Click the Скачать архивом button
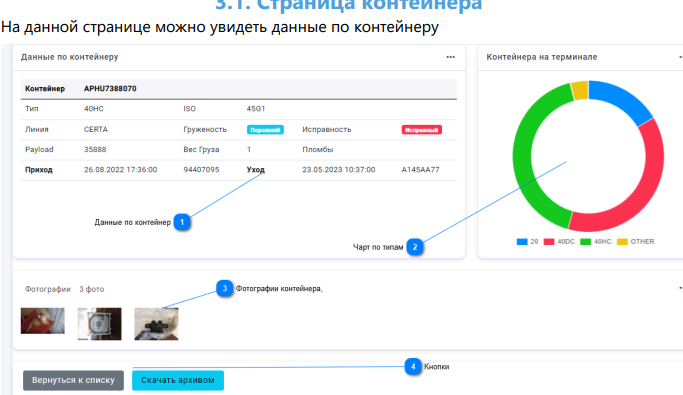The height and width of the screenshot is (395, 683). click(178, 380)
